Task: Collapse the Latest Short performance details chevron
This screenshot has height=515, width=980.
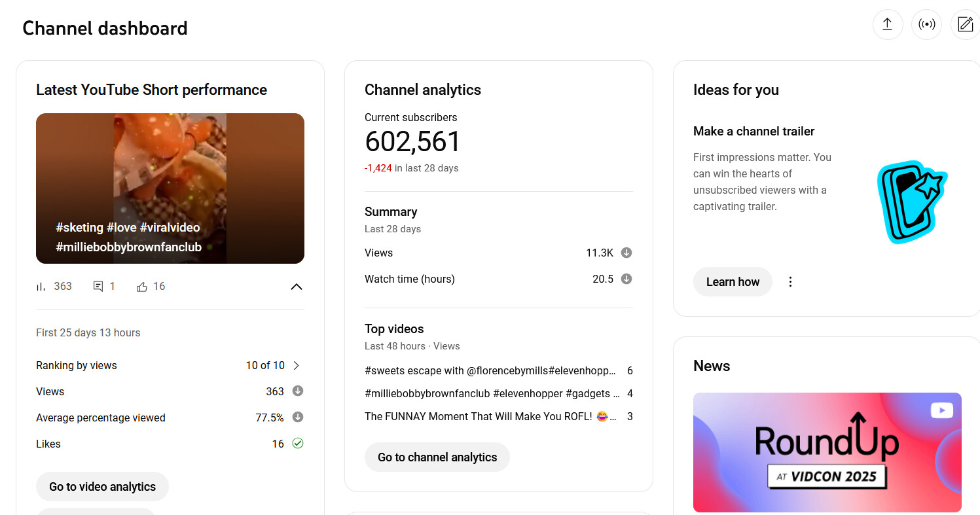Action: point(297,287)
